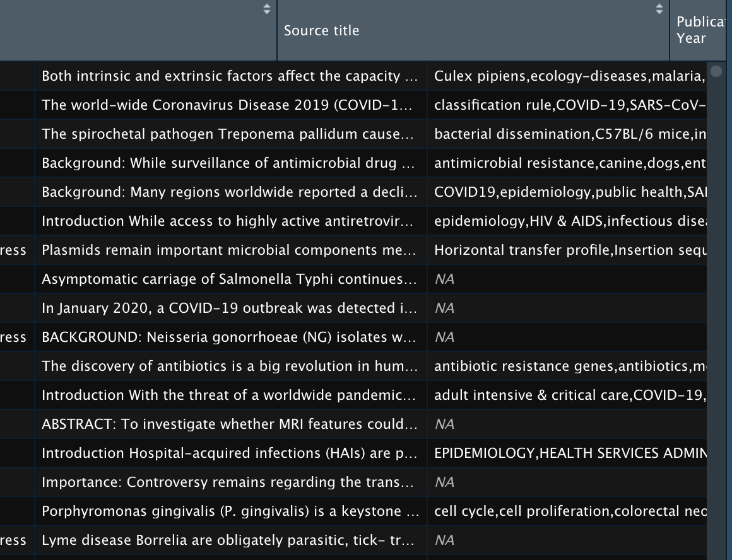732x560 pixels.
Task: Click abstract starting 'Lyme disease Borrelia are obligately'
Action: coord(232,540)
